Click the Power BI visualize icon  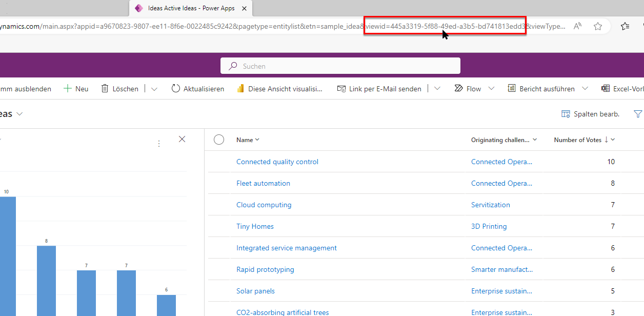point(240,89)
